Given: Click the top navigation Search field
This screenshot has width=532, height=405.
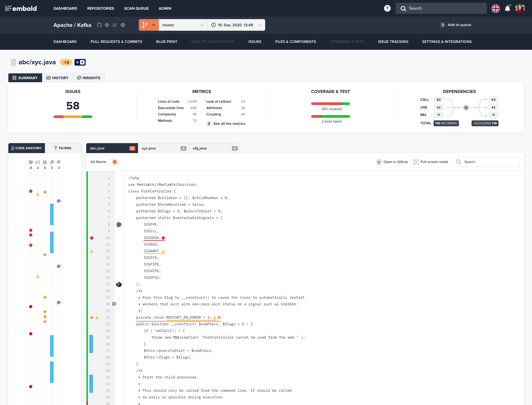Looking at the screenshot, I should [x=441, y=8].
